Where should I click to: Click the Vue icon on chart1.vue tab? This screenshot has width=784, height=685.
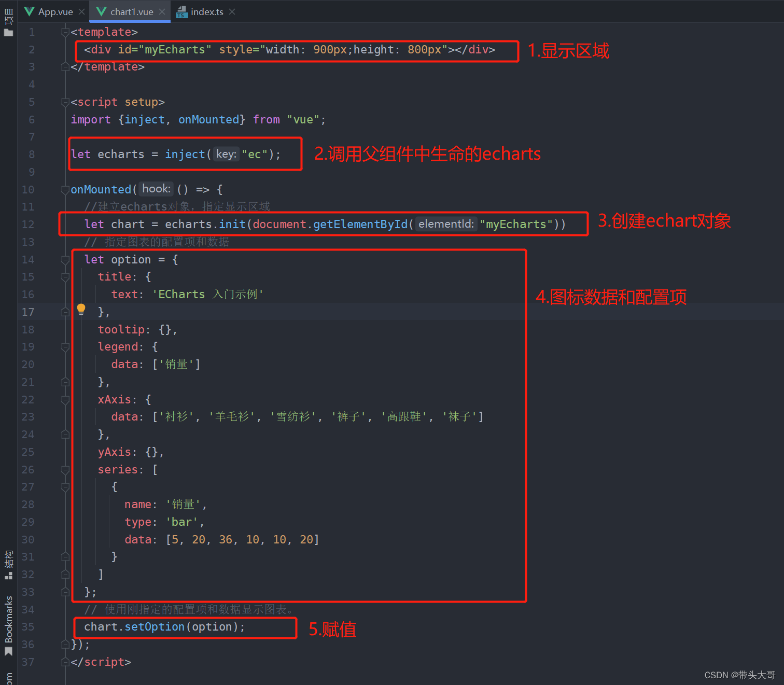pos(102,11)
